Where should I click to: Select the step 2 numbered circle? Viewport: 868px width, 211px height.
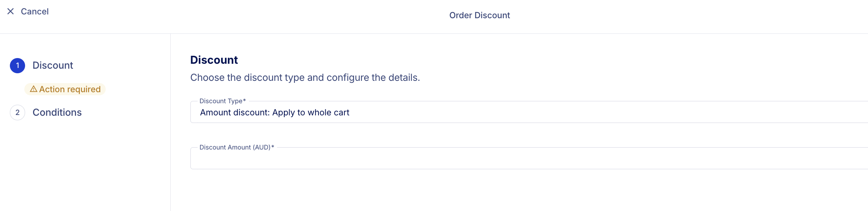pos(17,113)
